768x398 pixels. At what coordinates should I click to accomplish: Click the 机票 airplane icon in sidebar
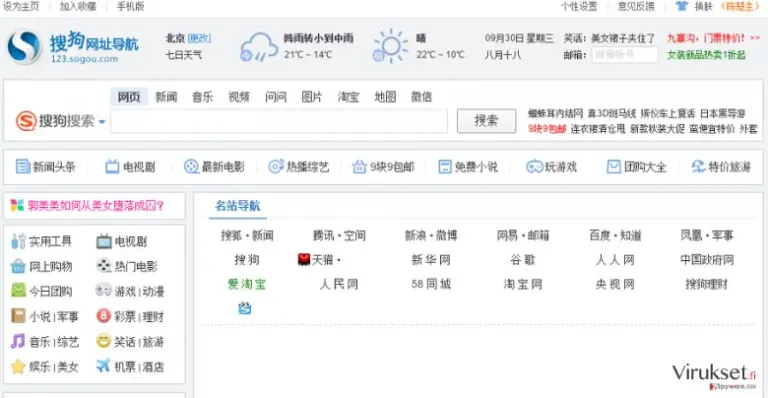[103, 366]
